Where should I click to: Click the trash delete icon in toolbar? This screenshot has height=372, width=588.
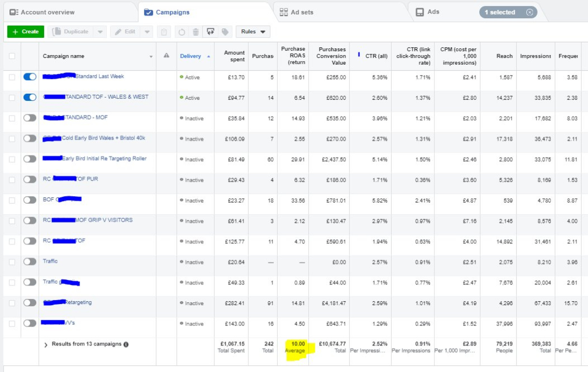(x=196, y=32)
